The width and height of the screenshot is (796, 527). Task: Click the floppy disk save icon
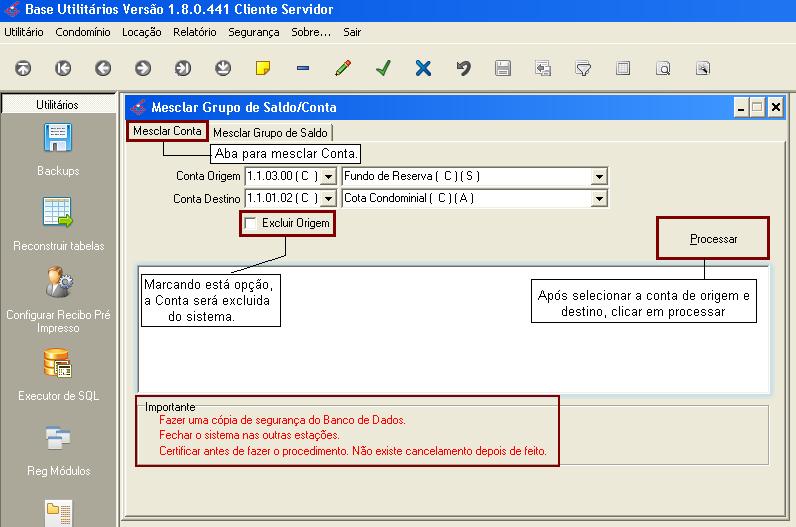(503, 68)
